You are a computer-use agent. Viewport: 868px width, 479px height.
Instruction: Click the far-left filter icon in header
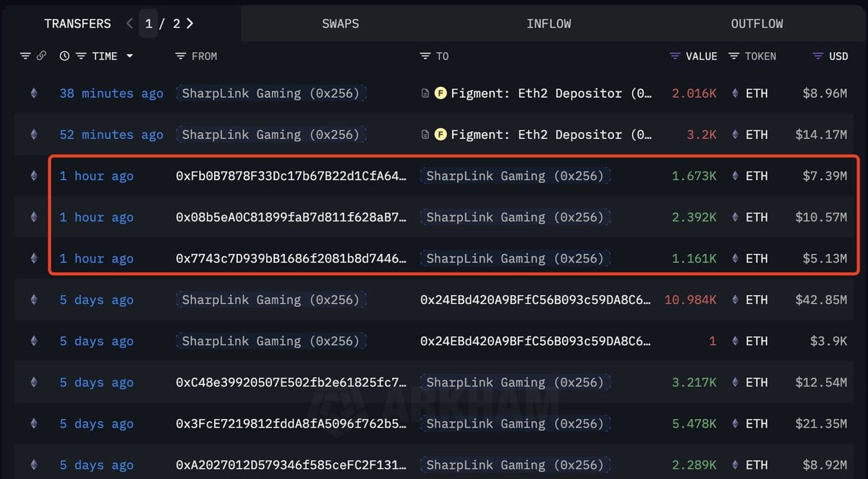25,56
